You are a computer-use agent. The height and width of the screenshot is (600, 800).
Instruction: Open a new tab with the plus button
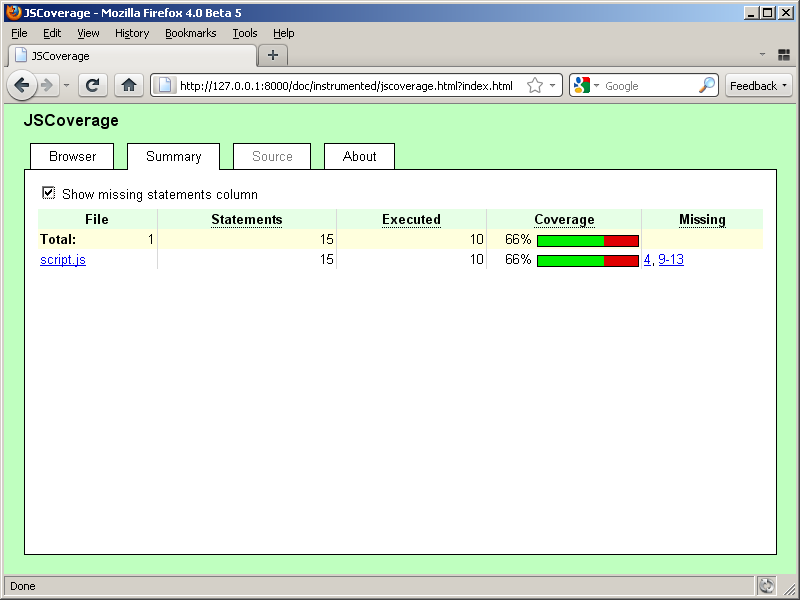(273, 55)
